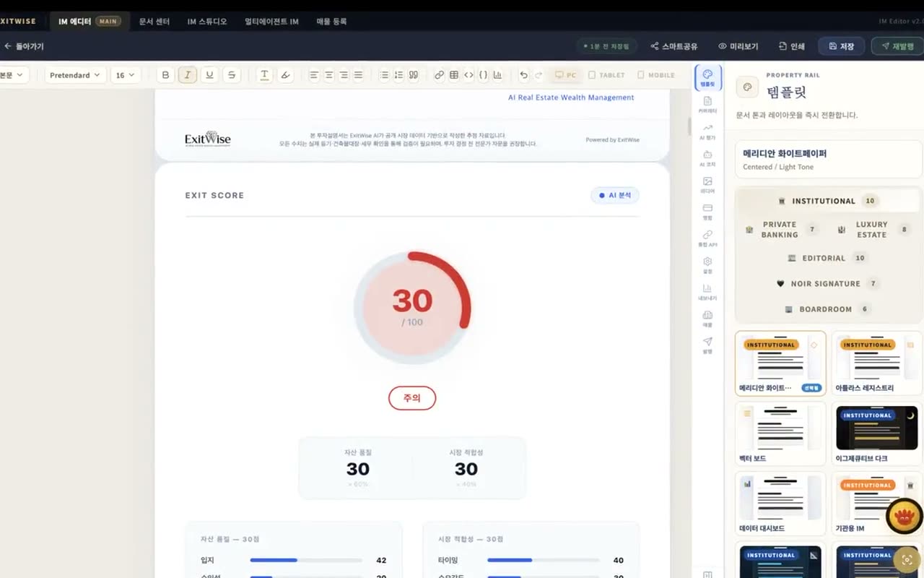This screenshot has height=578, width=924.
Task: Select the IM 에디터 tab
Action: tap(90, 22)
